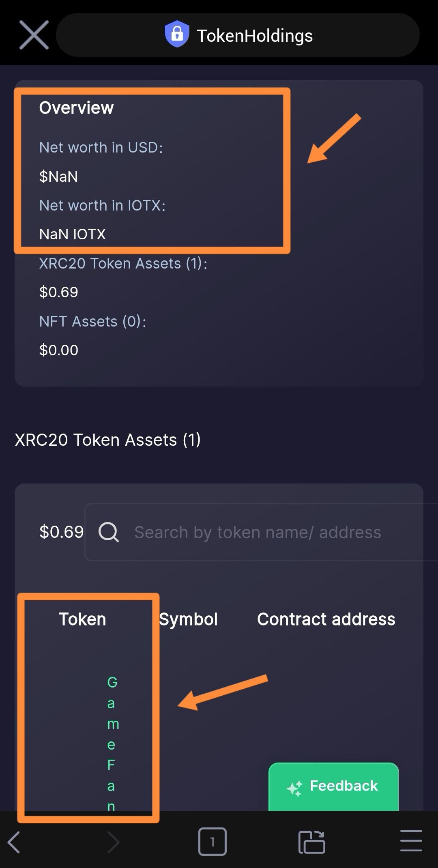Open the tab counter showing 1
Screen dimensions: 438x868
point(212,842)
